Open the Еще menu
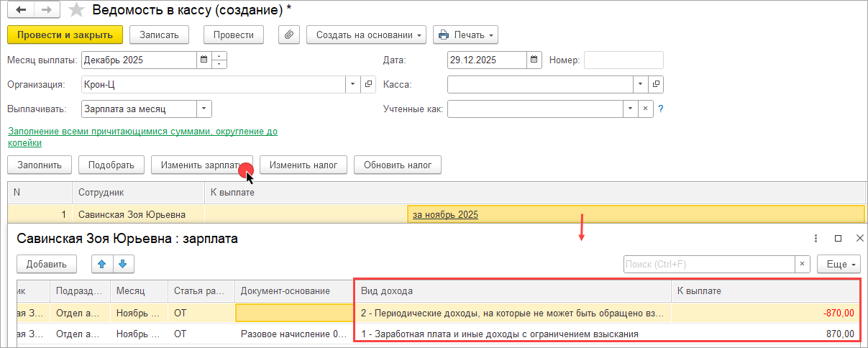This screenshot has height=348, width=868. 839,264
